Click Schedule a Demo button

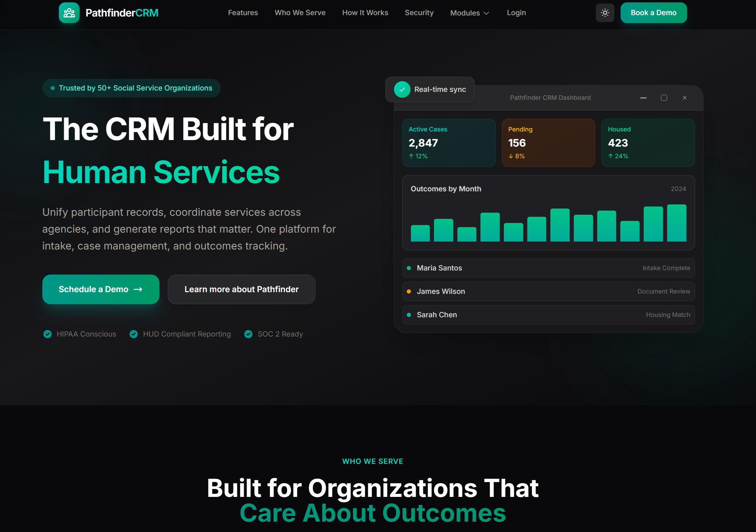click(101, 289)
